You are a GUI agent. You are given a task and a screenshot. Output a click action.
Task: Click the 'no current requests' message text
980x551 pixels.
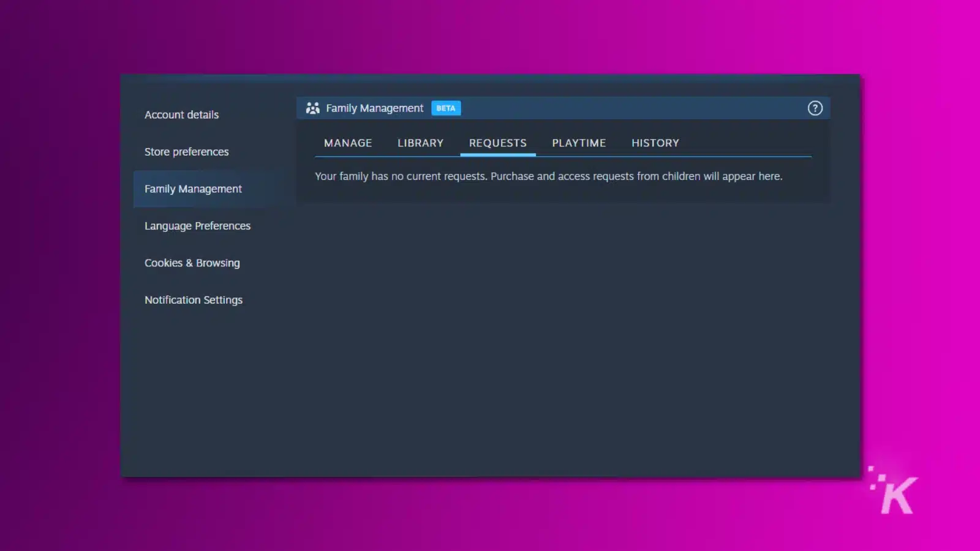pyautogui.click(x=548, y=176)
